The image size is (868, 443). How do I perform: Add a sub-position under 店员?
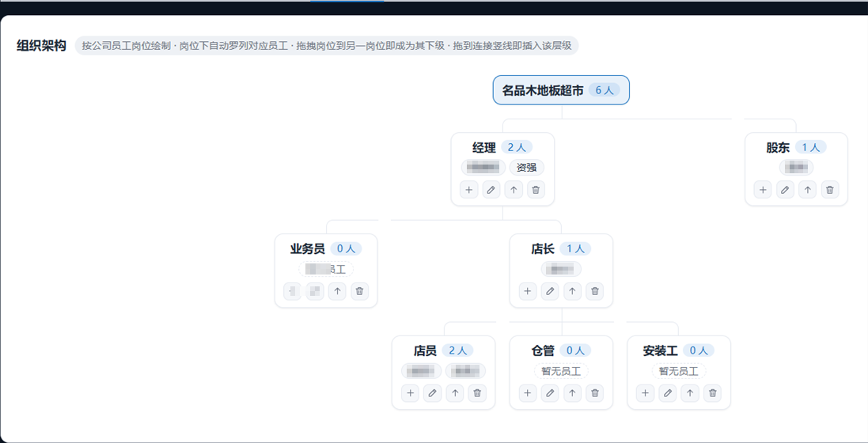tap(410, 393)
